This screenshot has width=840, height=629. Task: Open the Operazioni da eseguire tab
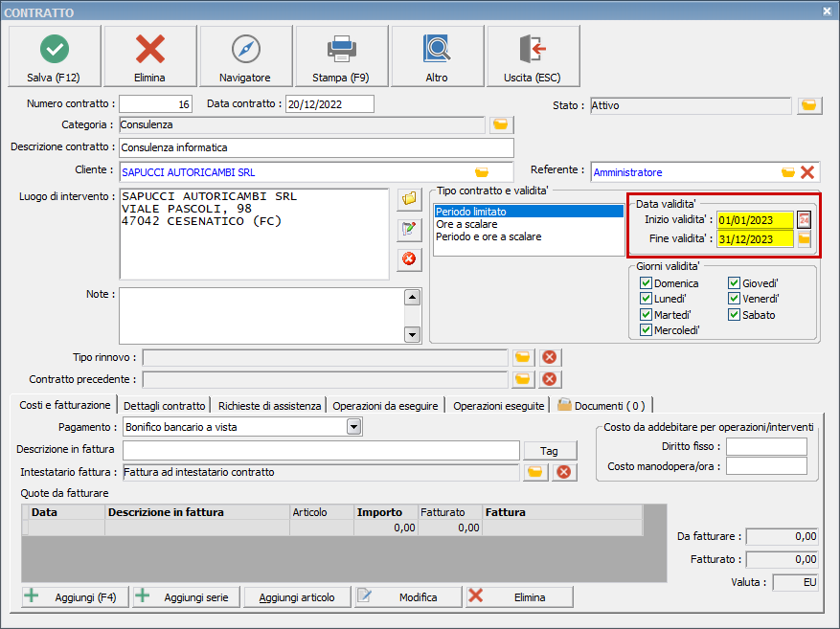pos(385,406)
